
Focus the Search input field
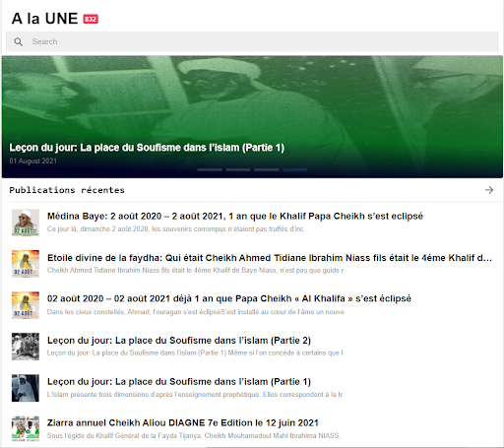252,41
